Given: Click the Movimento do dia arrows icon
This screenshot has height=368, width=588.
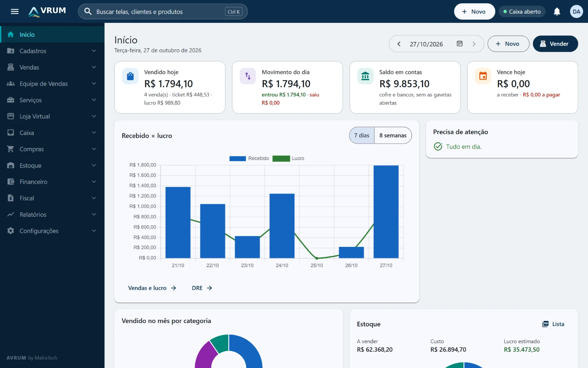Looking at the screenshot, I should coord(248,76).
